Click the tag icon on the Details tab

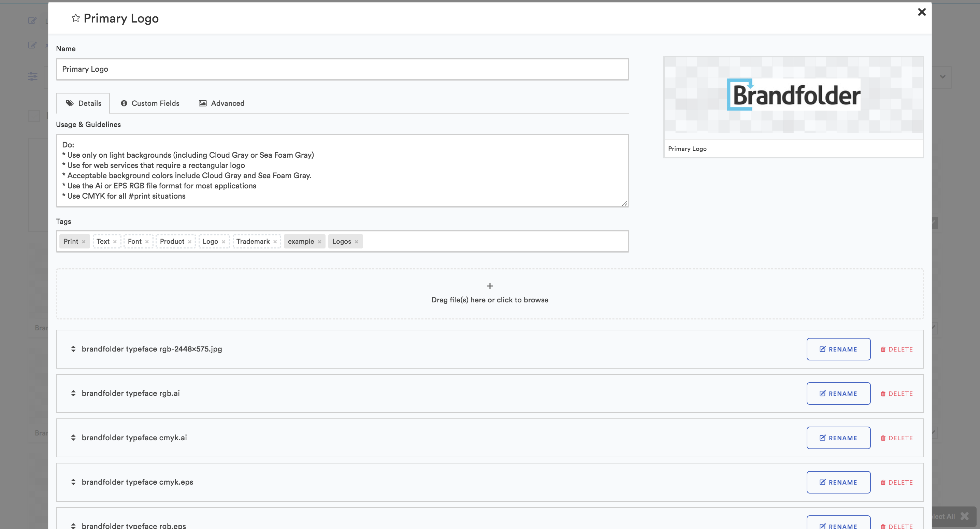pyautogui.click(x=70, y=103)
